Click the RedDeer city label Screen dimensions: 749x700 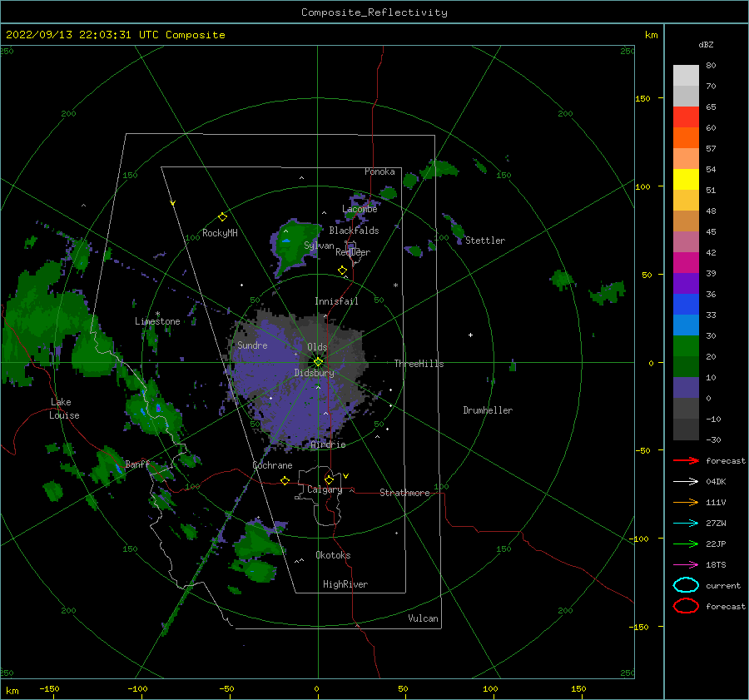pos(353,252)
